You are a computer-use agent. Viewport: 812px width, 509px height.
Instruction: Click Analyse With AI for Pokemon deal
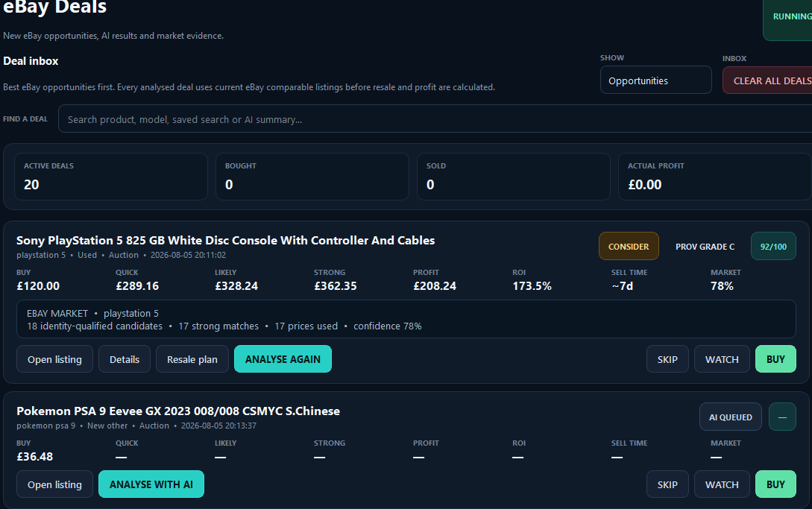click(151, 484)
